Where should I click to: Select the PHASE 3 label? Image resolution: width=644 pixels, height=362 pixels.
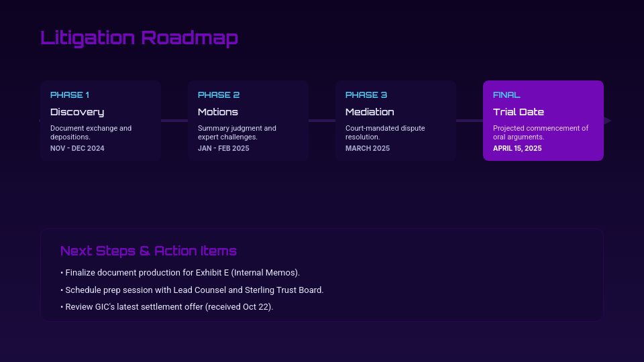coord(366,95)
